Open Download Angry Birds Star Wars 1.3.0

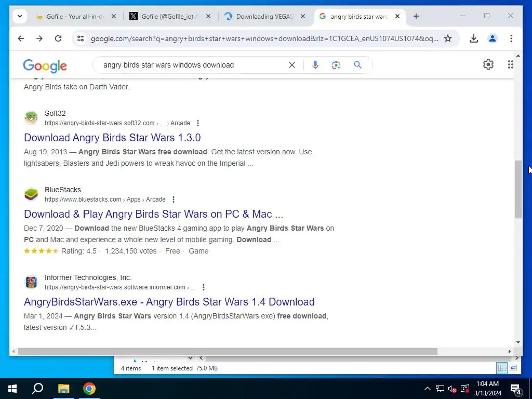click(x=112, y=138)
